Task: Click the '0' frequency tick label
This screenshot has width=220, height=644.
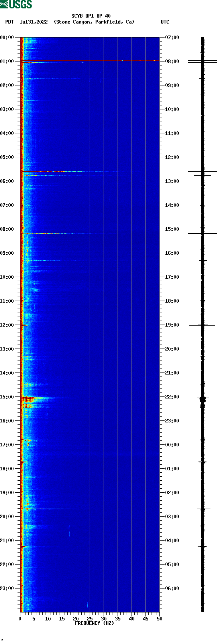Action: (x=20, y=619)
